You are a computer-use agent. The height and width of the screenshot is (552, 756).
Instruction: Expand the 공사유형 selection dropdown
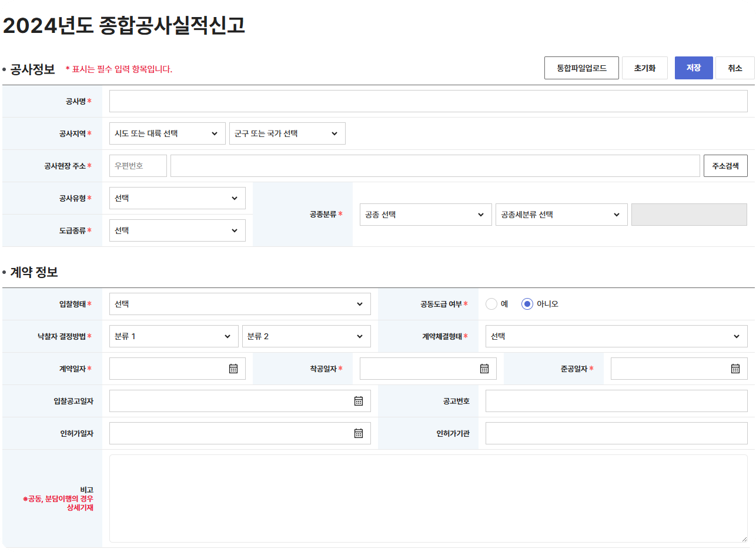coord(177,198)
